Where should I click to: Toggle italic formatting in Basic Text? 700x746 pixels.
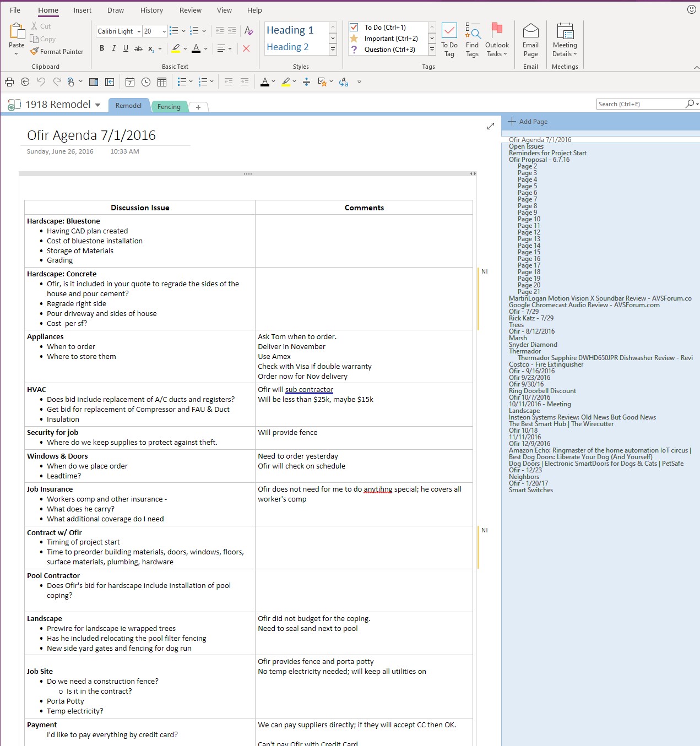114,48
